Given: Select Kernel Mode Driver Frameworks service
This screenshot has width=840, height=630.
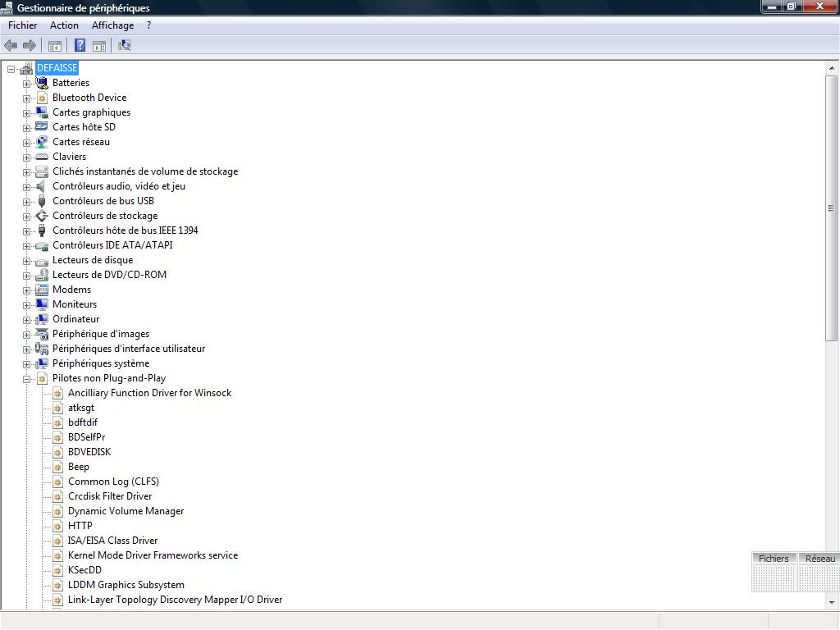Looking at the screenshot, I should pyautogui.click(x=153, y=555).
